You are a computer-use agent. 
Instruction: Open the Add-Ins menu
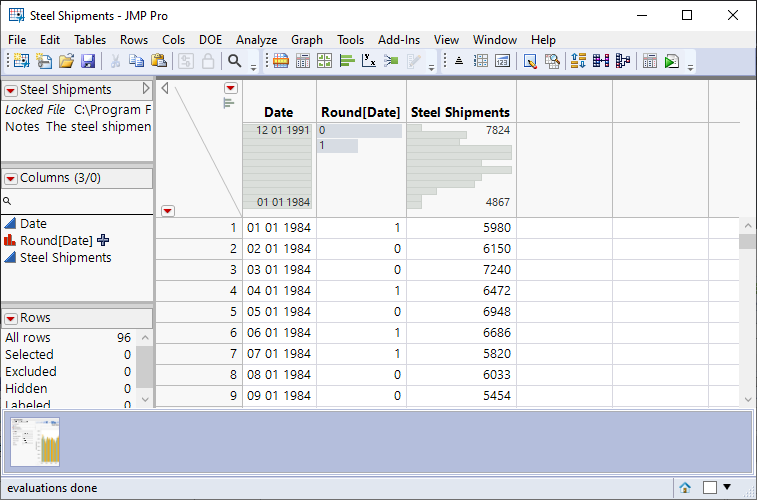pos(399,40)
